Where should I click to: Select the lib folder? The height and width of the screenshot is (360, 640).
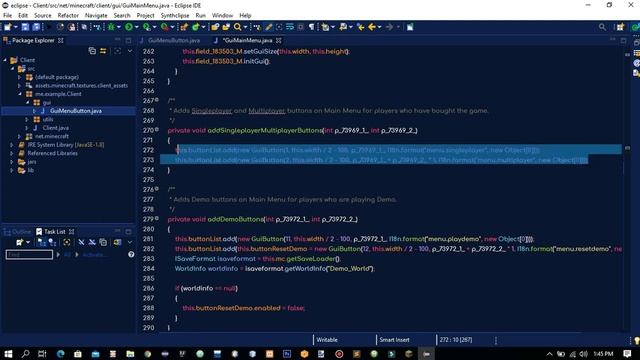(x=31, y=171)
